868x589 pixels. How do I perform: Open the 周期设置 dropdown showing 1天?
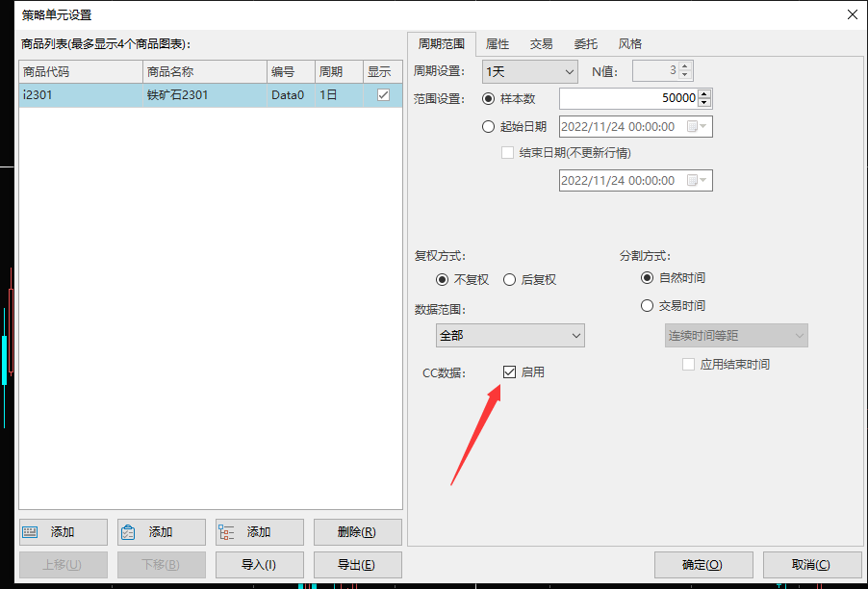[x=529, y=71]
